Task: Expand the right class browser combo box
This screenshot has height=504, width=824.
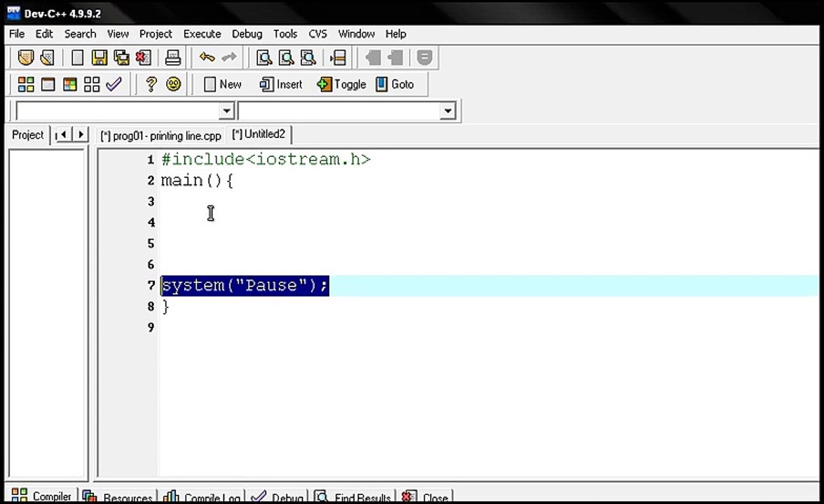Action: pyautogui.click(x=448, y=111)
